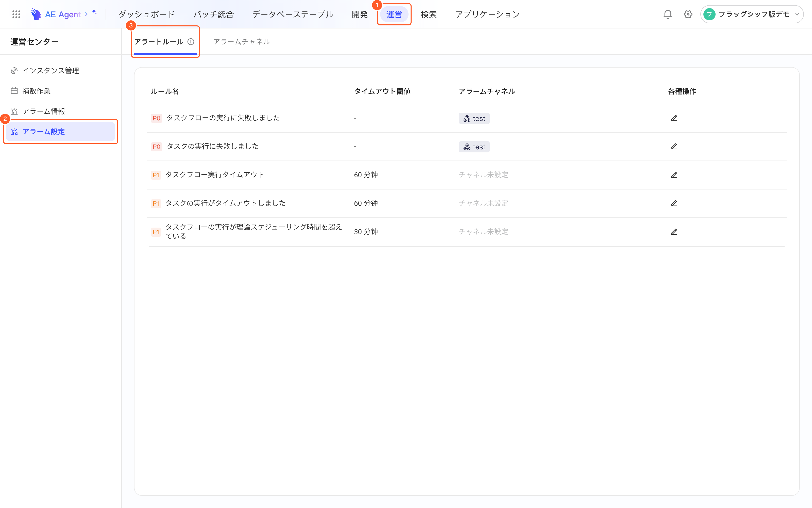Expand the AE Agent breadcrumb chevron

86,14
